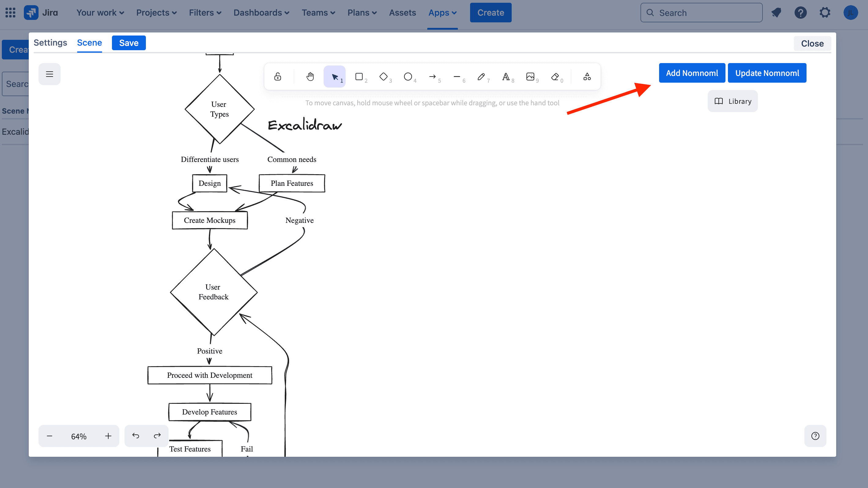The width and height of the screenshot is (868, 488).
Task: Undo the last action
Action: coord(135,436)
